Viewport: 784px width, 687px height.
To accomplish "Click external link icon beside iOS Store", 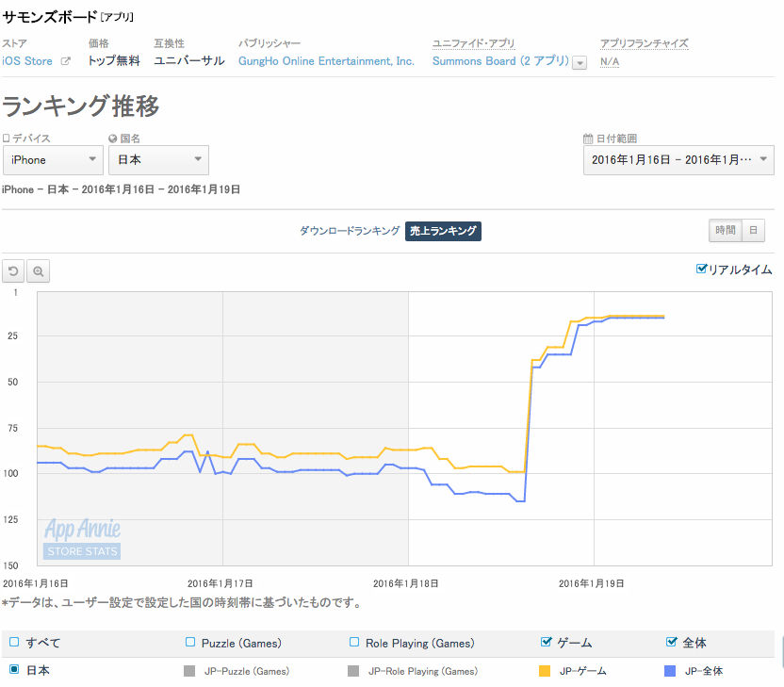I will pyautogui.click(x=66, y=61).
